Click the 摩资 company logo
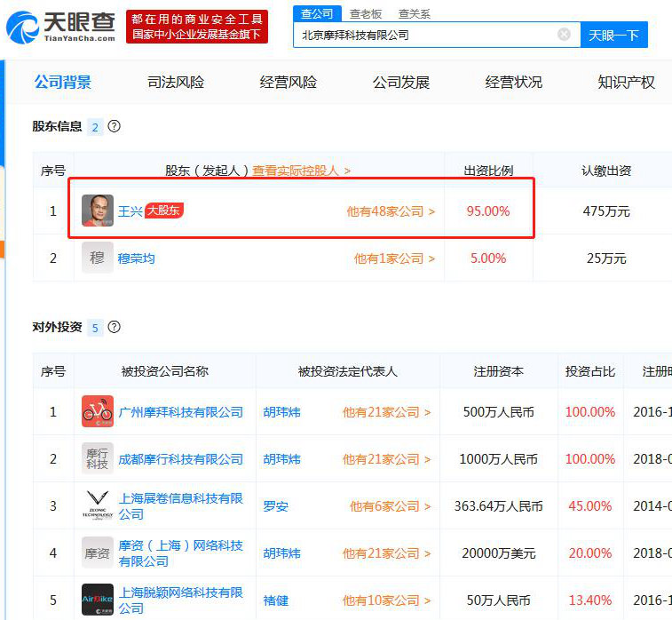The height and width of the screenshot is (620, 672). coord(98,552)
